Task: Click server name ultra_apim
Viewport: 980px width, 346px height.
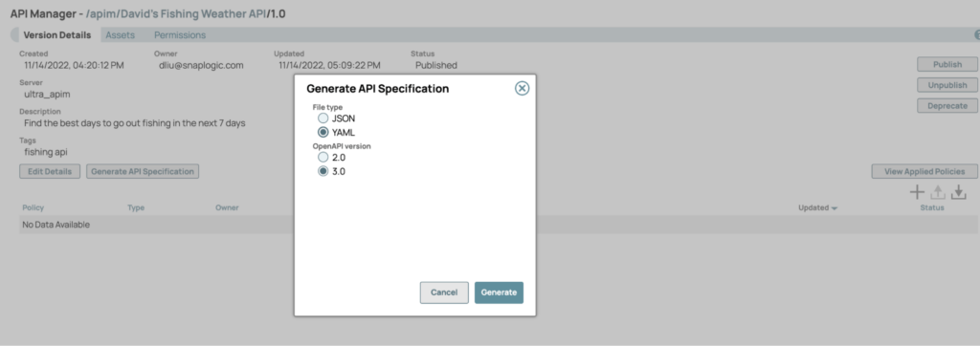Action: tap(48, 95)
